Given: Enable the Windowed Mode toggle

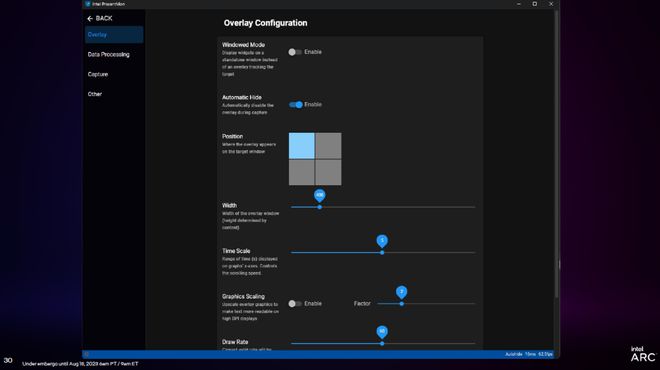Looking at the screenshot, I should click(x=295, y=52).
